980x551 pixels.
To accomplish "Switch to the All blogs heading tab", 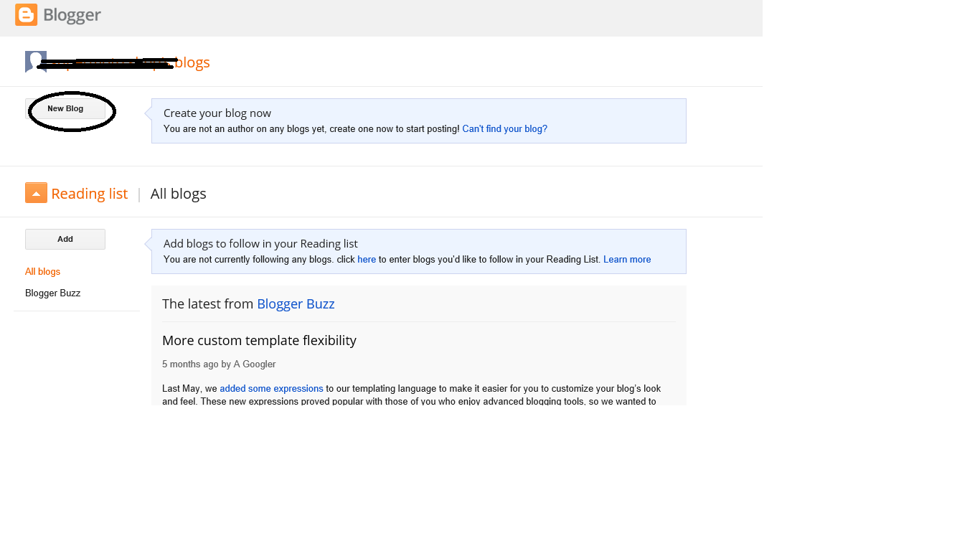I will point(178,194).
